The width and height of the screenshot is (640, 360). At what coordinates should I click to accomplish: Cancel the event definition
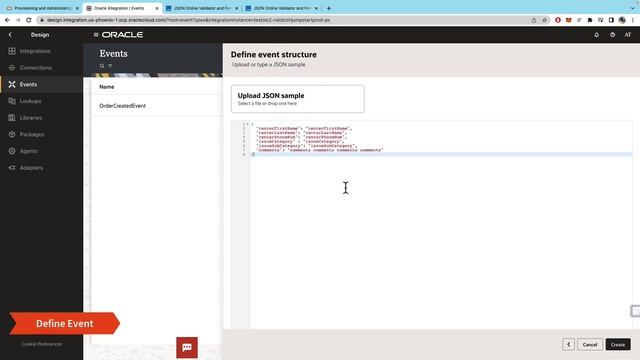click(590, 344)
